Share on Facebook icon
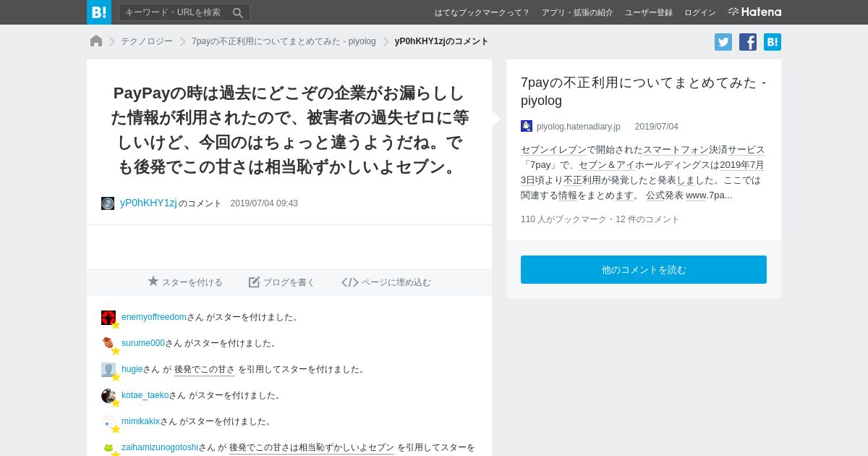This screenshot has height=456, width=868. pyautogui.click(x=748, y=42)
